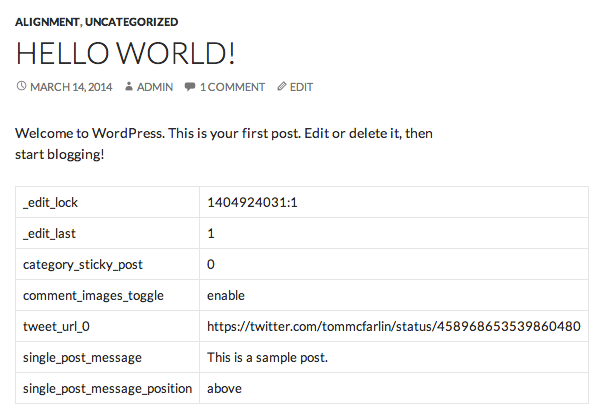Screen dimensions: 600x415
Task: Click the pencil icon beside EDIT
Action: pos(282,86)
